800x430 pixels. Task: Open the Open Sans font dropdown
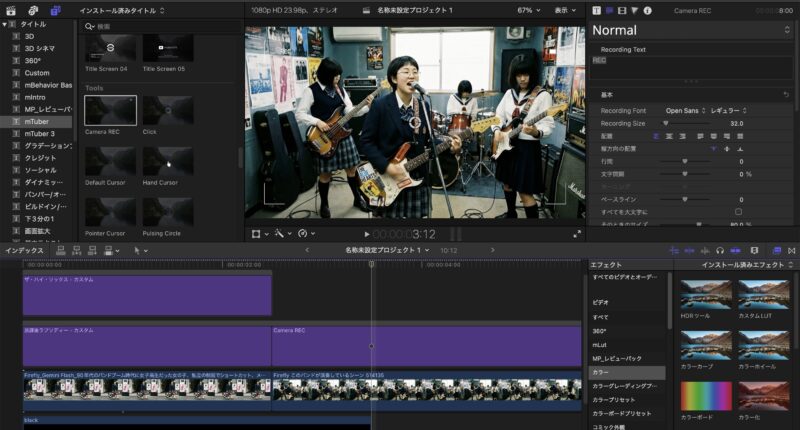point(685,111)
